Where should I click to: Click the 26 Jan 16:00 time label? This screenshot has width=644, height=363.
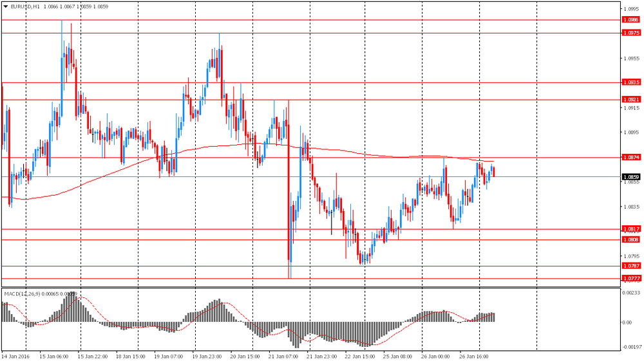pos(473,355)
